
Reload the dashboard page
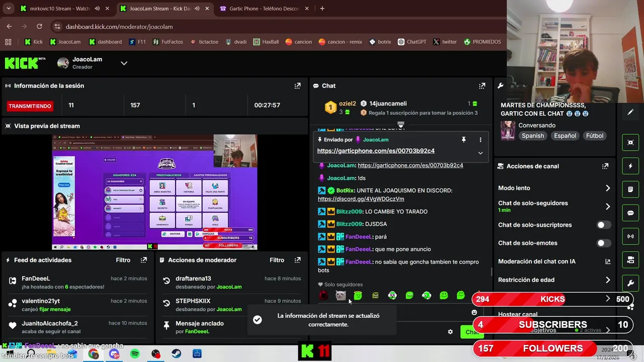pyautogui.click(x=39, y=26)
